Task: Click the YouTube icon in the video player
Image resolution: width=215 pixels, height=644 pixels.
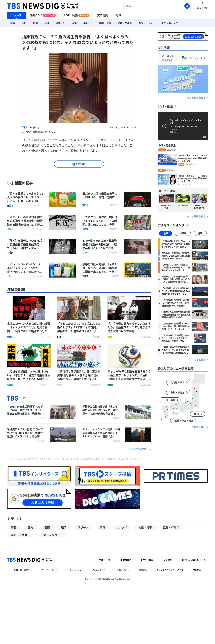Action: [204, 137]
